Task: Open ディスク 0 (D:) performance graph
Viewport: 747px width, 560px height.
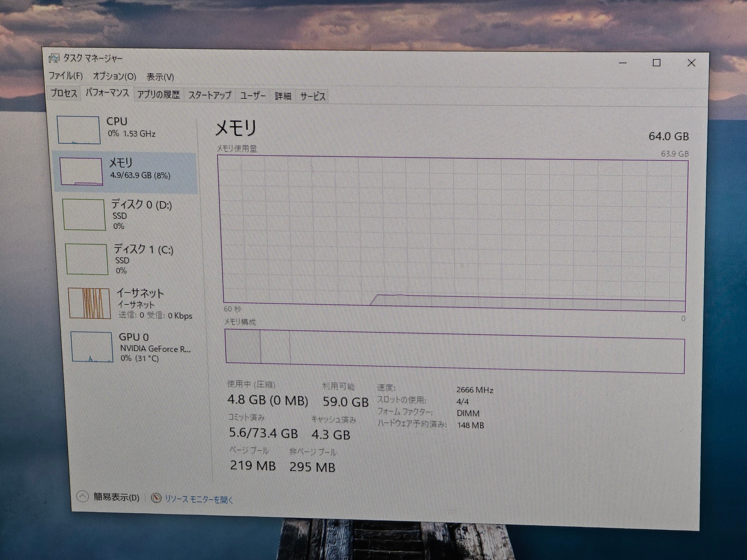Action: [x=84, y=215]
